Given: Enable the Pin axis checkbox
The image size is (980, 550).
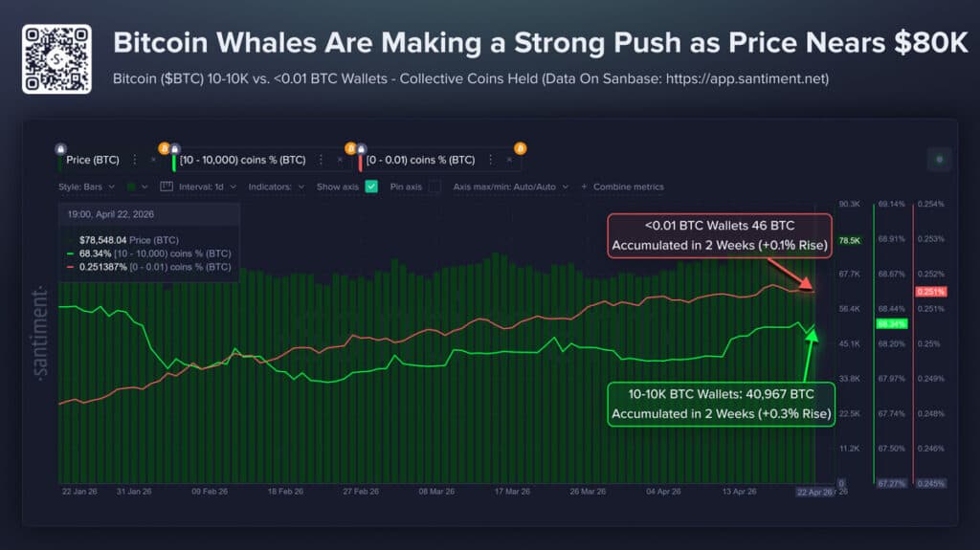Looking at the screenshot, I should click(x=434, y=187).
